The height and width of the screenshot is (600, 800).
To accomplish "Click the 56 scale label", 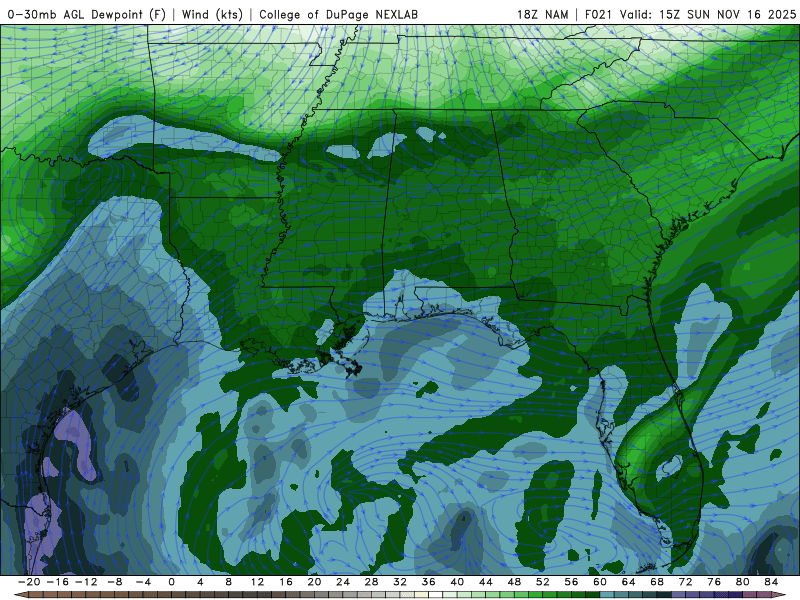I will pos(571,582).
